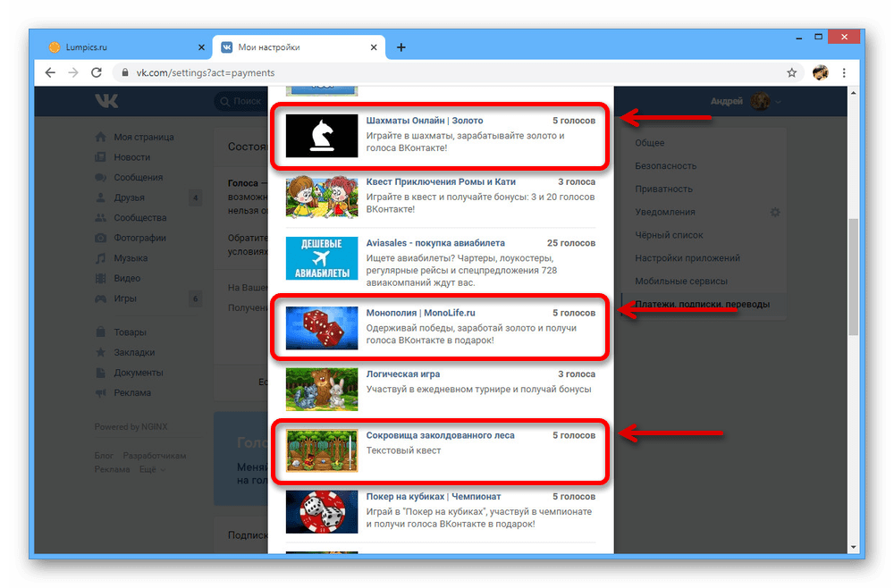Viewport: 894px width, 588px height.
Task: Open Шахматы Онлайн | Золото offer
Action: pos(424,121)
